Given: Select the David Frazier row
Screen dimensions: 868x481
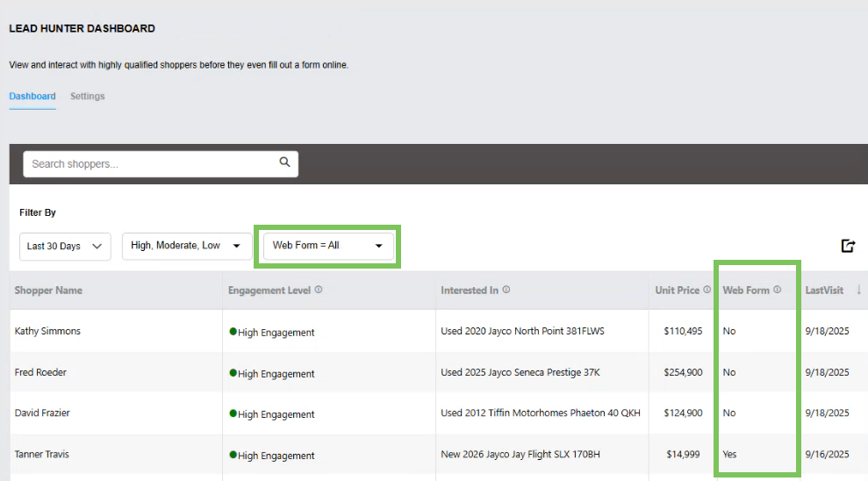Looking at the screenshot, I should point(41,413).
